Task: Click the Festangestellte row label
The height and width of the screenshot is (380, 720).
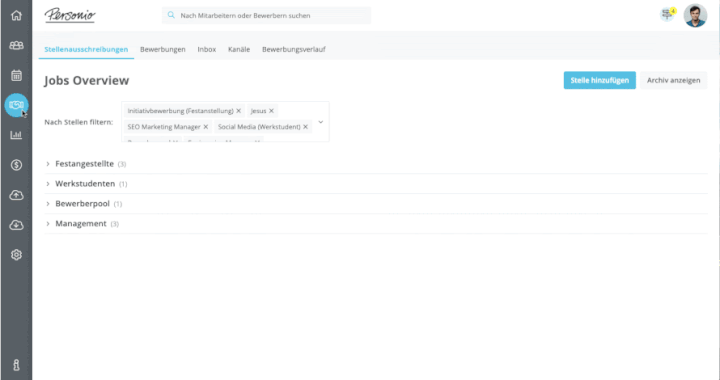Action: [84, 164]
